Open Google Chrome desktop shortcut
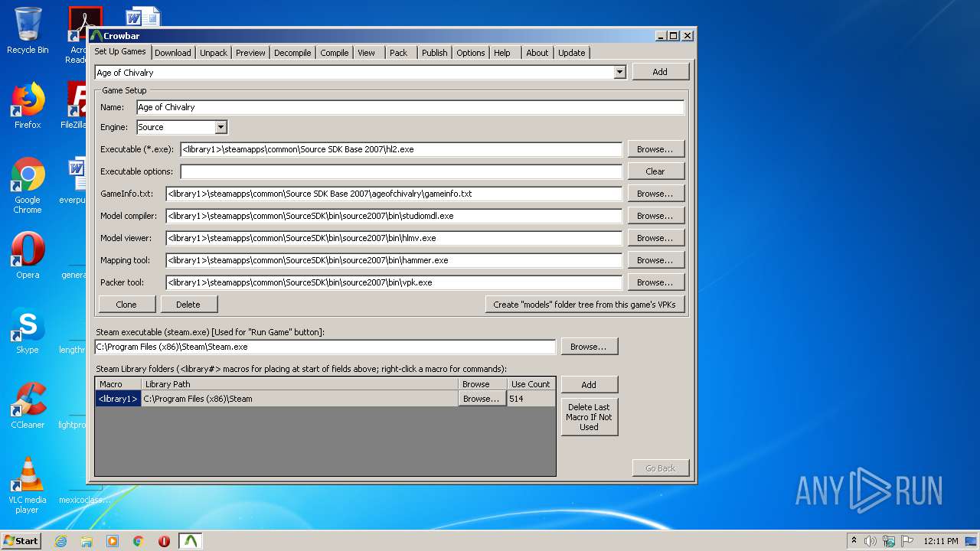 point(28,186)
